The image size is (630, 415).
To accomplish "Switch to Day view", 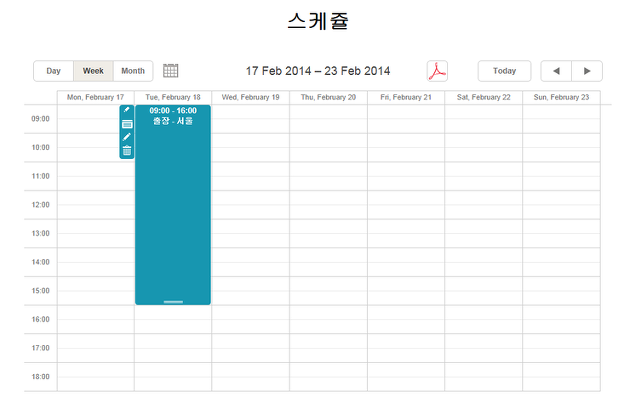I will [x=53, y=71].
